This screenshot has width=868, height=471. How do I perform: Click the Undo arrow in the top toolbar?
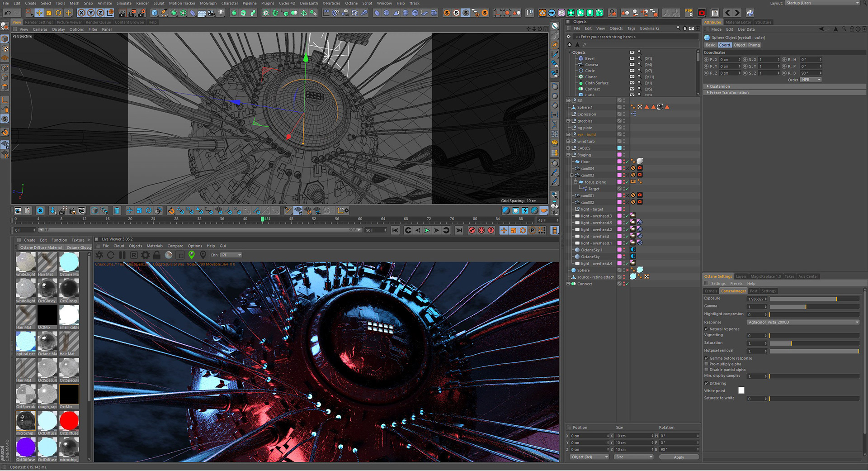(8, 13)
